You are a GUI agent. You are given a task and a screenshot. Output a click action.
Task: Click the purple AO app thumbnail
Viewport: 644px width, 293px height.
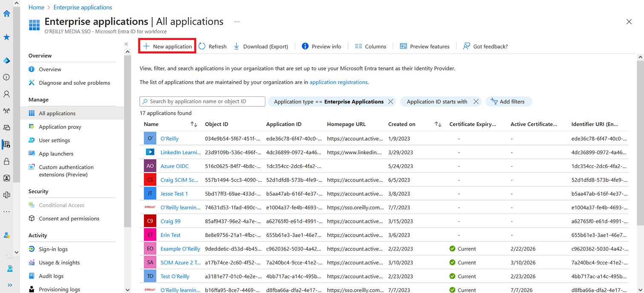click(150, 166)
